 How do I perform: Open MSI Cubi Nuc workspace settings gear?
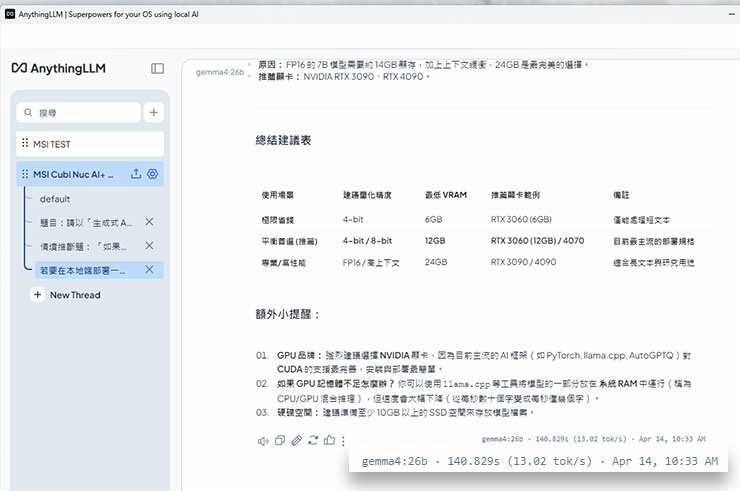click(x=152, y=174)
